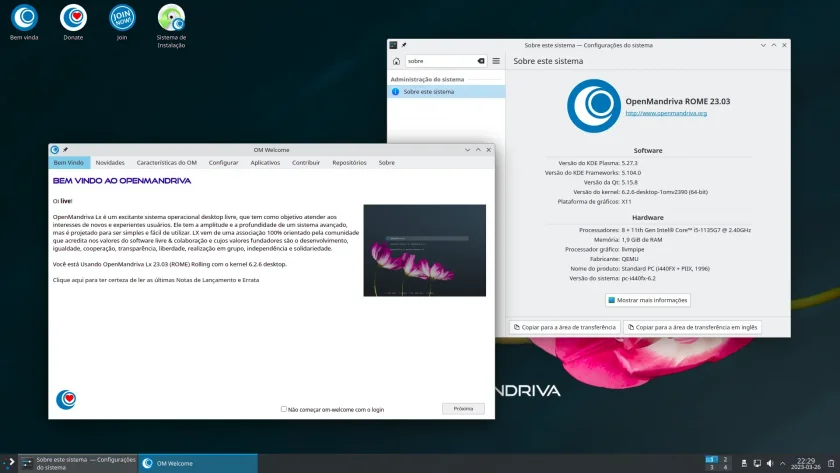840x473 pixels.
Task: Click the system version value pc-i440fx-6.2
Action: coord(639,278)
